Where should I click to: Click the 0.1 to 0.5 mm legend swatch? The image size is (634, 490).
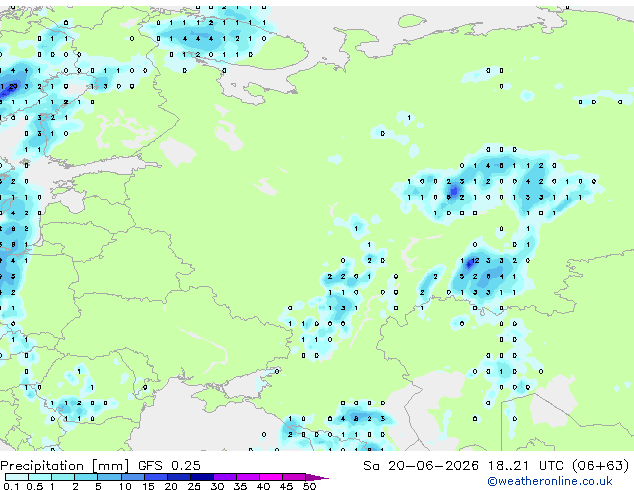point(17,477)
